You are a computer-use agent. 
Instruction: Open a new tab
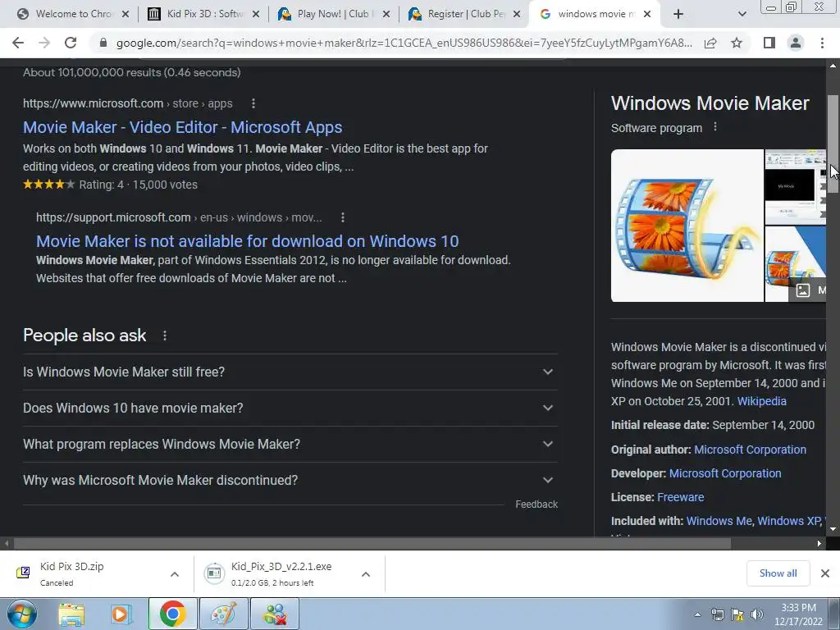click(678, 15)
